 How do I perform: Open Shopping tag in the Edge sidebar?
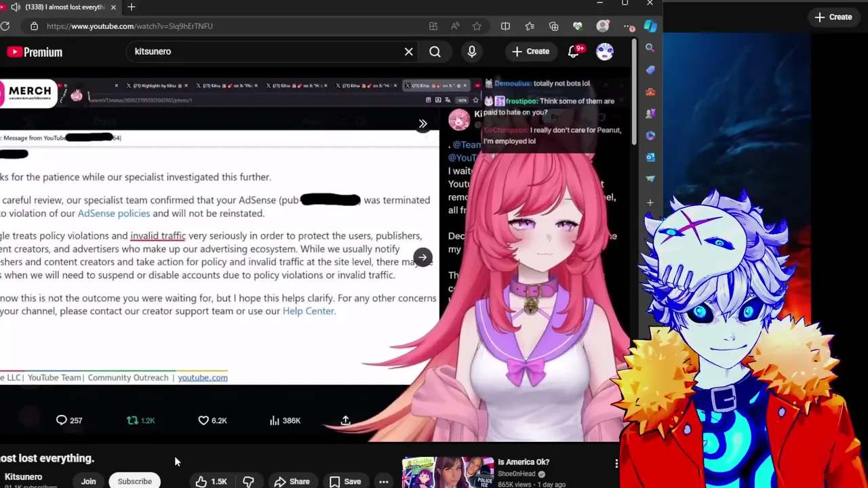pos(650,70)
